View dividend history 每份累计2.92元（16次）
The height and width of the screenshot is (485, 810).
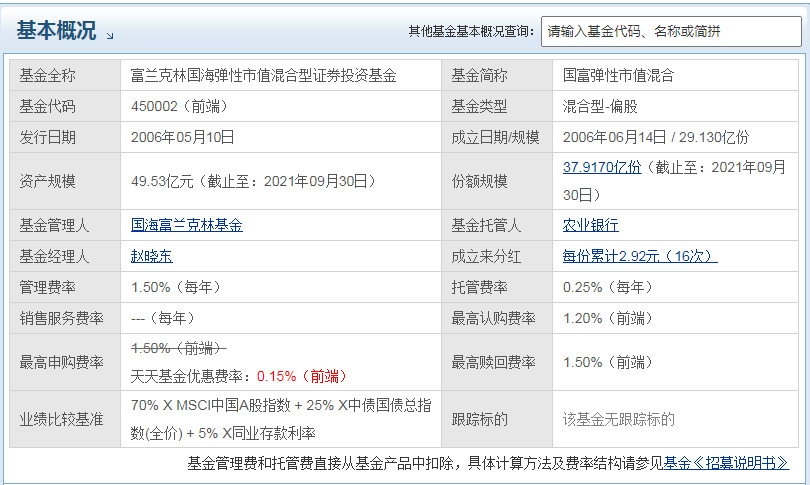click(x=640, y=255)
